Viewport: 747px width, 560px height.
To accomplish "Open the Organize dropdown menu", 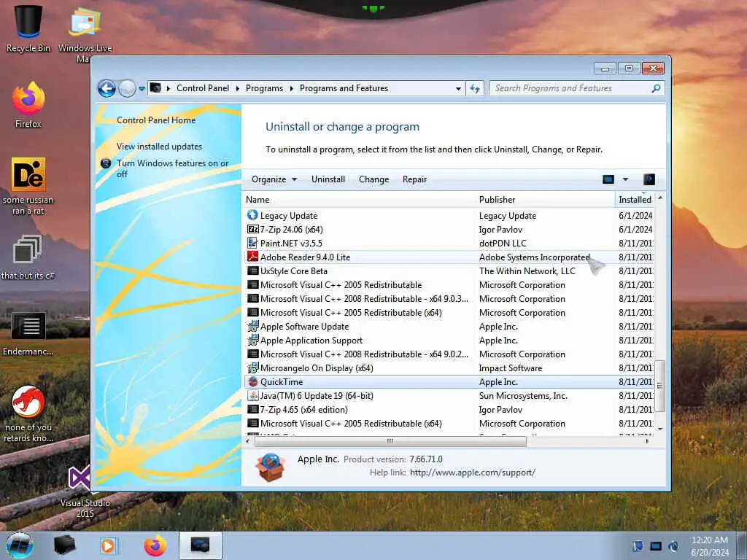I will [274, 179].
